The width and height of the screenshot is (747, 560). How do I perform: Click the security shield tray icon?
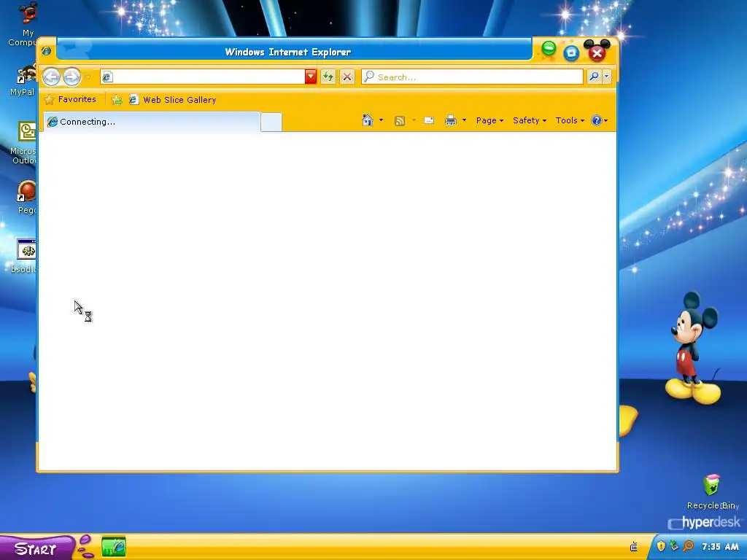click(661, 546)
